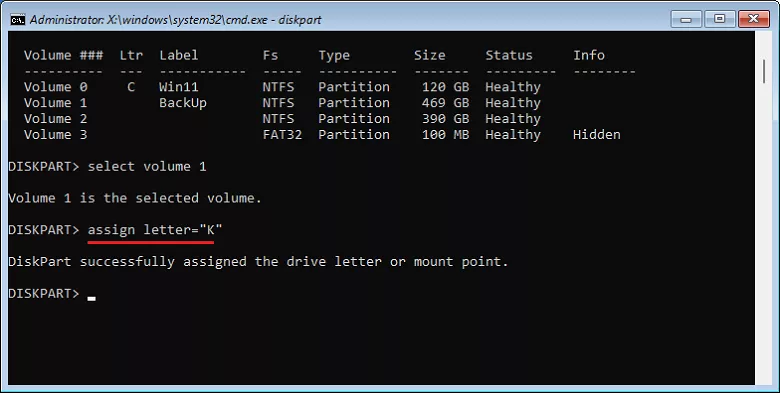This screenshot has height=393, width=780.
Task: Click 'FAT32' file system of Volume 3
Action: point(282,135)
